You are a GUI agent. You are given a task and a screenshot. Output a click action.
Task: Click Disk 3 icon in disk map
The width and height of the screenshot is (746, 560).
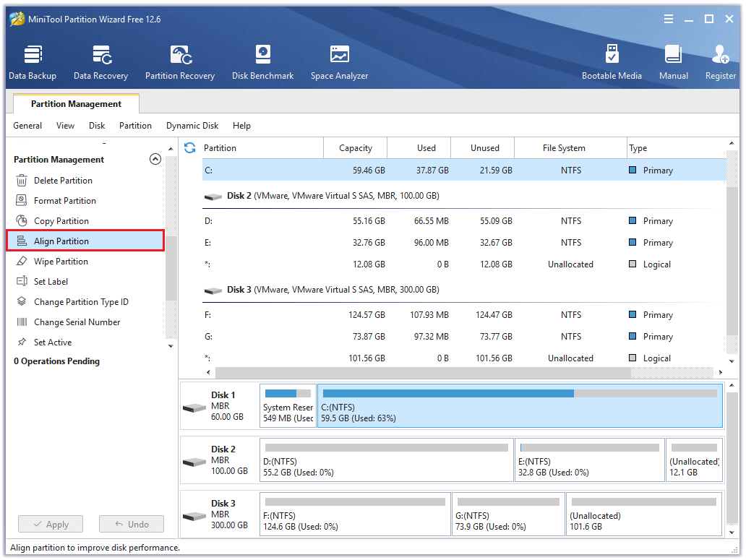pos(194,516)
